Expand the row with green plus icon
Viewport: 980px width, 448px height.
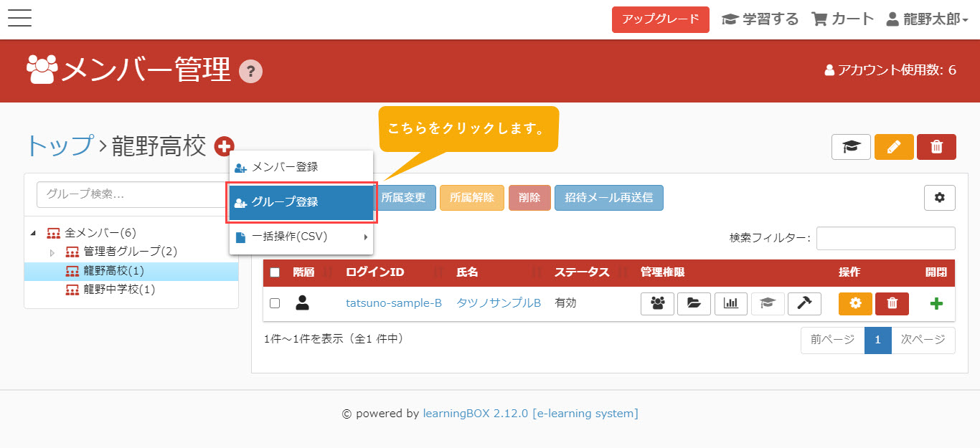(936, 303)
